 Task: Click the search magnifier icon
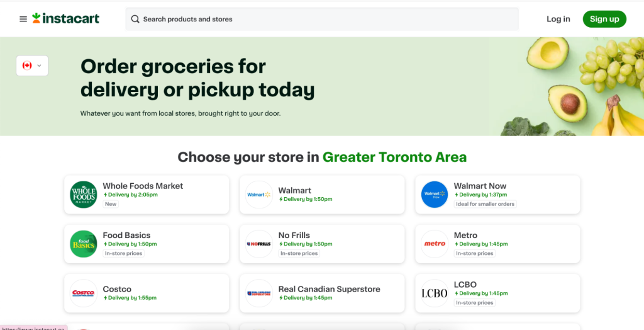[x=135, y=19]
